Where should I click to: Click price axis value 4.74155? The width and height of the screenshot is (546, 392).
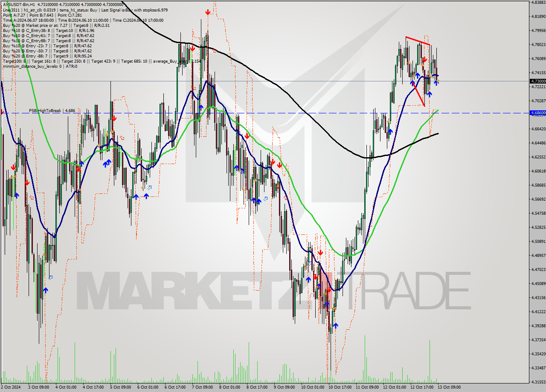[x=538, y=72]
